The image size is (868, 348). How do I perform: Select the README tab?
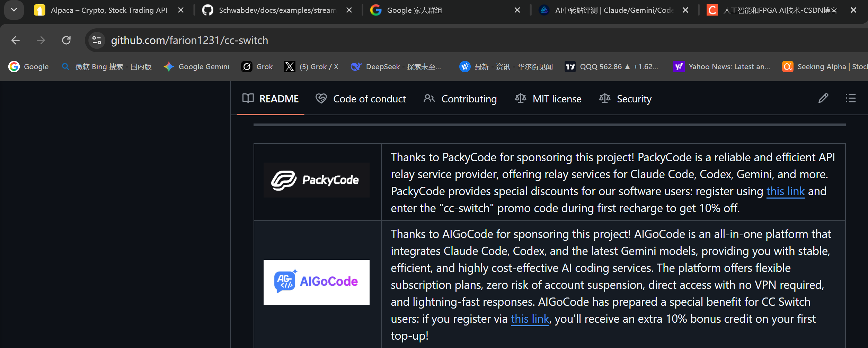pyautogui.click(x=271, y=99)
